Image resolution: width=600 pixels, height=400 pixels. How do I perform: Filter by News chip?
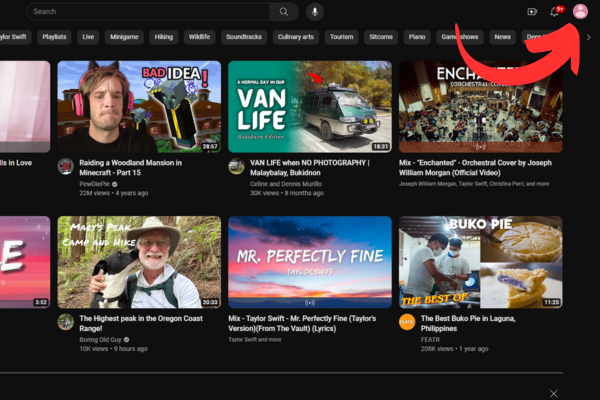pyautogui.click(x=502, y=37)
